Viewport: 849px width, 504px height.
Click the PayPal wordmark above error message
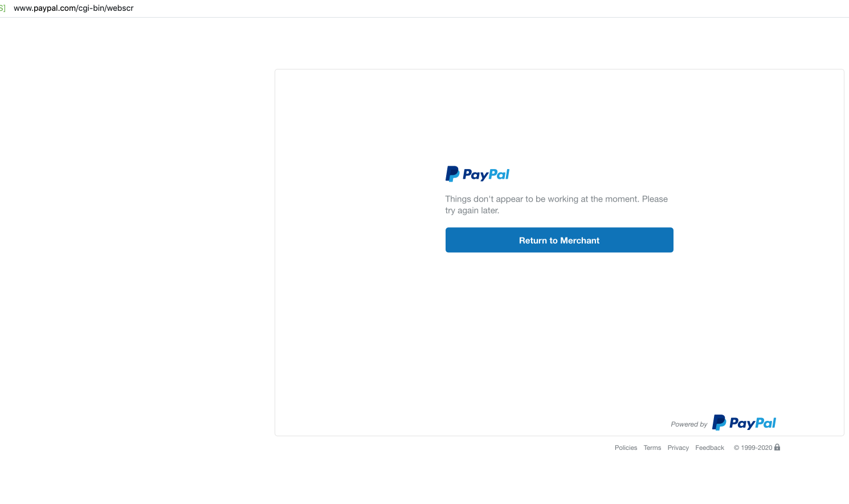[x=486, y=174]
